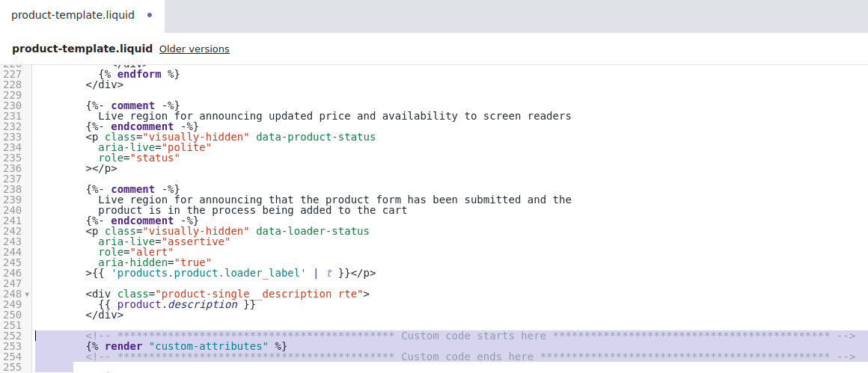Click the data-loader-status attribute

click(313, 231)
